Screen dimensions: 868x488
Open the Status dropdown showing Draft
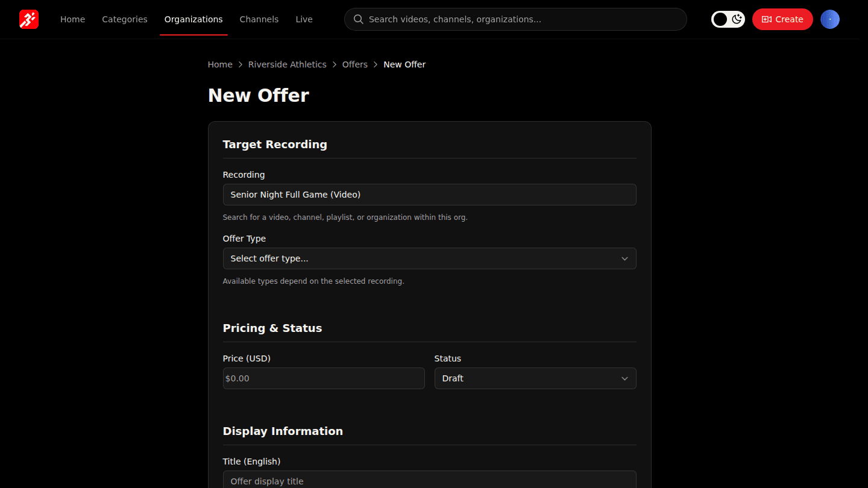[x=535, y=378]
